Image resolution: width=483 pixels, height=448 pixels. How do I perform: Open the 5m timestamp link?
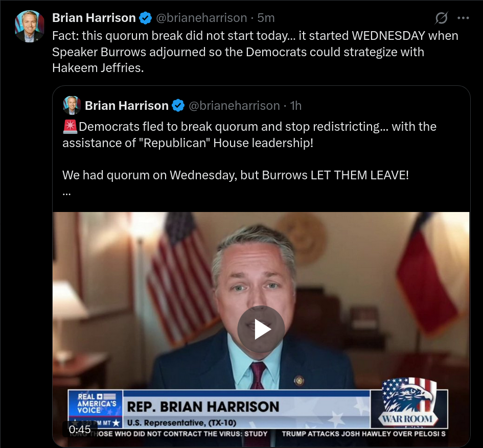pyautogui.click(x=266, y=18)
